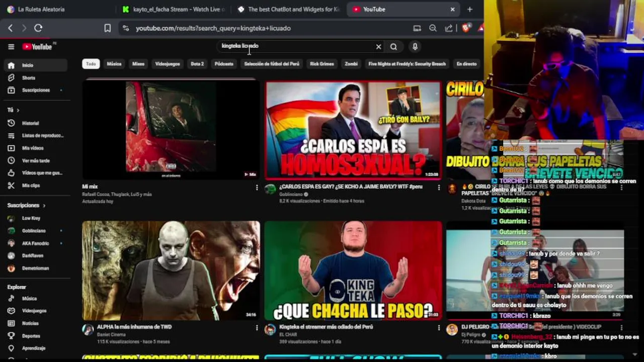This screenshot has height=362, width=644.
Task: Clear the search box with X
Action: click(x=378, y=47)
